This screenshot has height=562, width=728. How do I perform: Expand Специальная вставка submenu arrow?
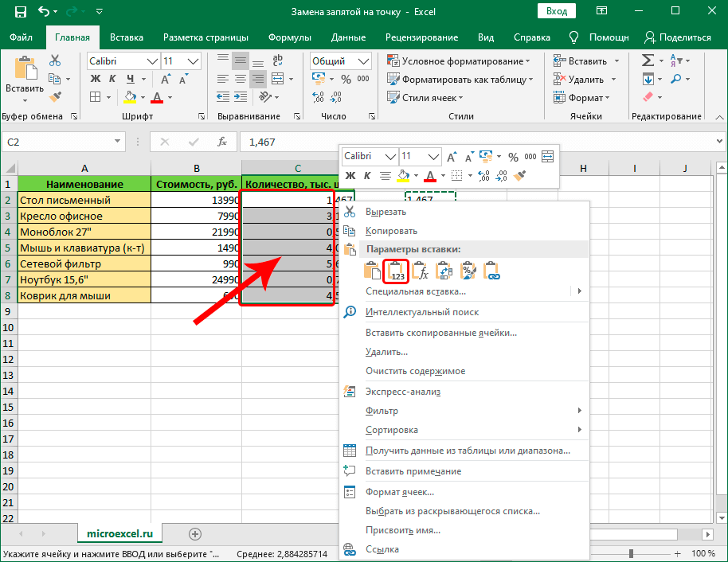(x=579, y=291)
